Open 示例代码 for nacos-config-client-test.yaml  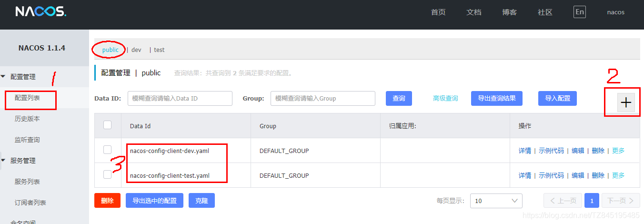coord(551,175)
